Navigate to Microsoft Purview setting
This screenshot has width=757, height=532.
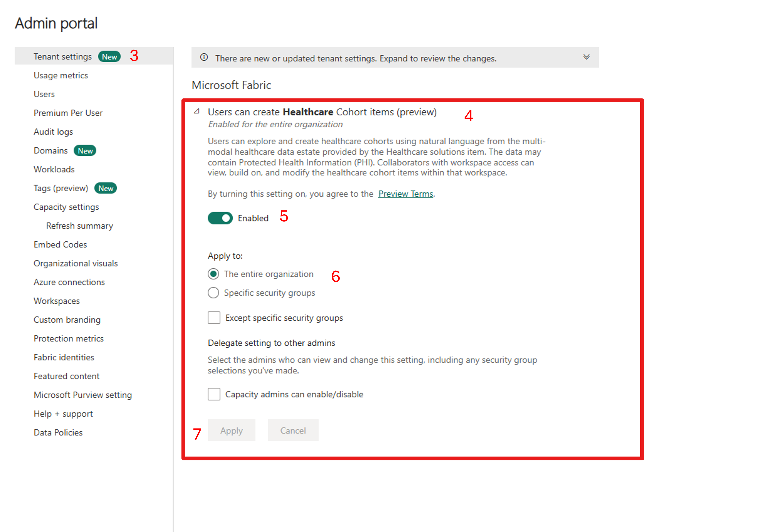[83, 395]
